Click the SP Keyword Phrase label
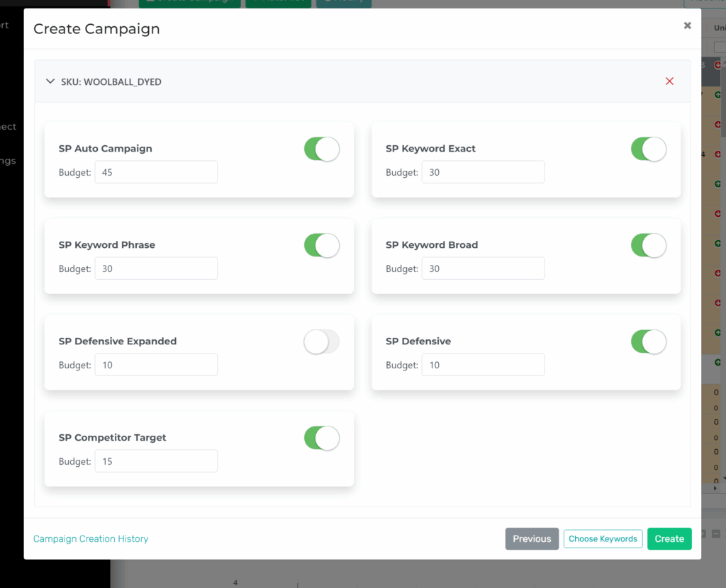The image size is (726, 588). coord(107,244)
